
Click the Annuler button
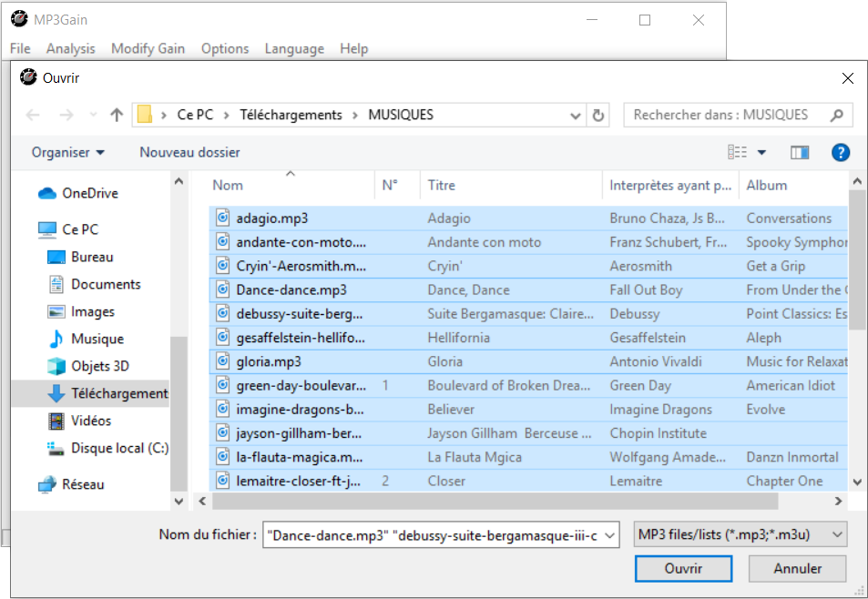[797, 568]
